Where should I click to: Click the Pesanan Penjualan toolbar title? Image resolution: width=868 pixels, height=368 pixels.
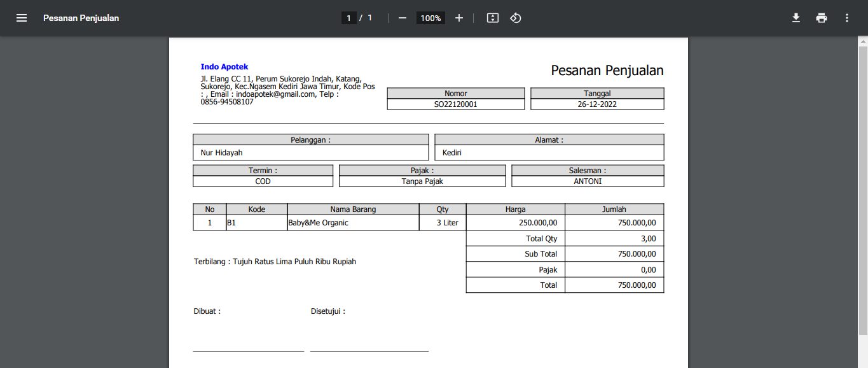coord(81,18)
